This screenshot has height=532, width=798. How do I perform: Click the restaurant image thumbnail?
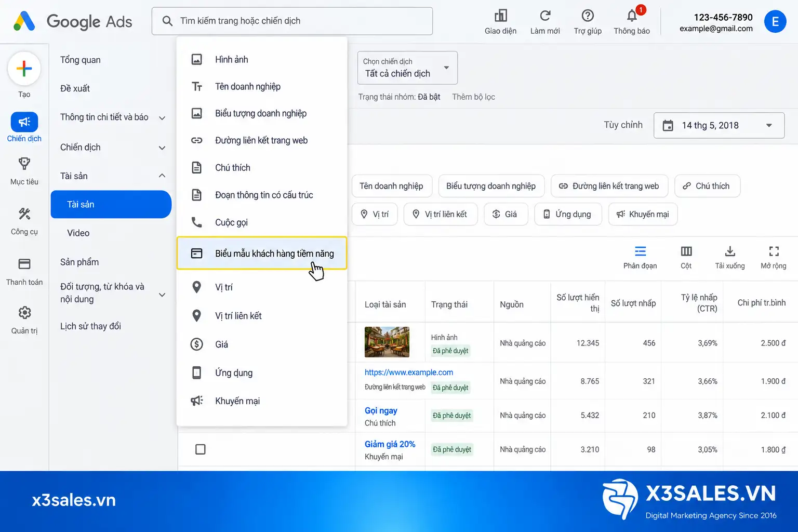pyautogui.click(x=387, y=342)
